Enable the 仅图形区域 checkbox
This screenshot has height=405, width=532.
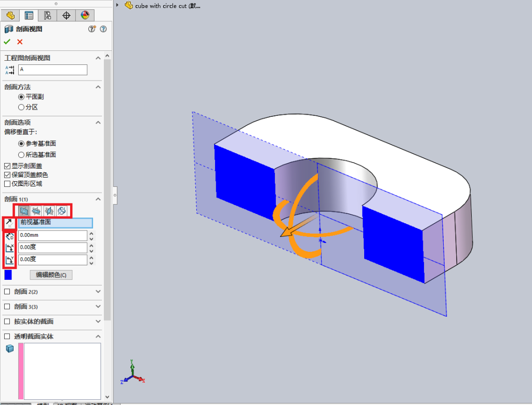point(7,184)
